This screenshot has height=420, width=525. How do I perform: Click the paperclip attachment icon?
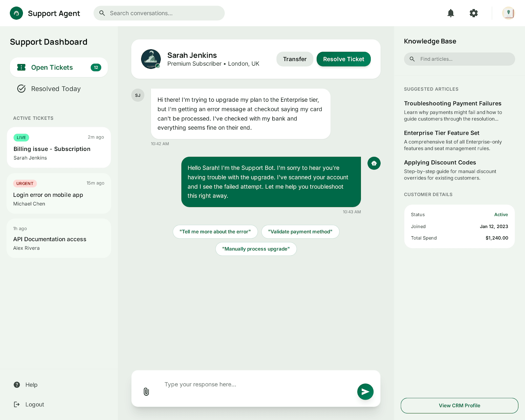pyautogui.click(x=146, y=391)
